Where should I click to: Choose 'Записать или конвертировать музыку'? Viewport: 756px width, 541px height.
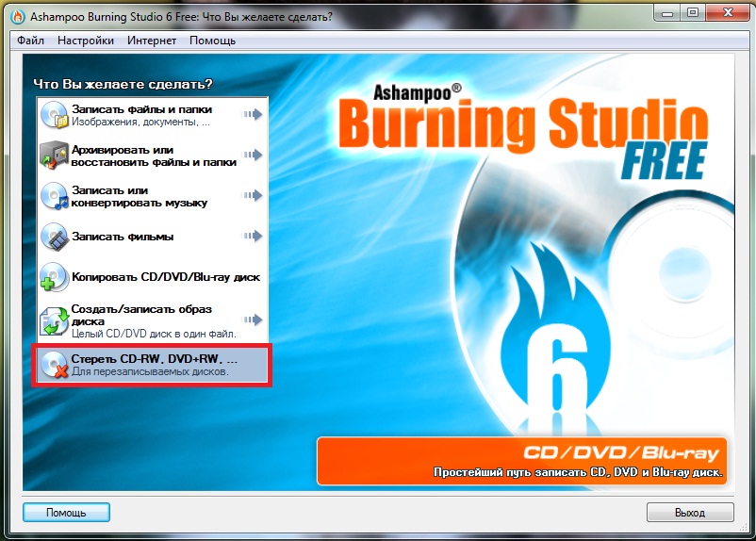(x=153, y=196)
